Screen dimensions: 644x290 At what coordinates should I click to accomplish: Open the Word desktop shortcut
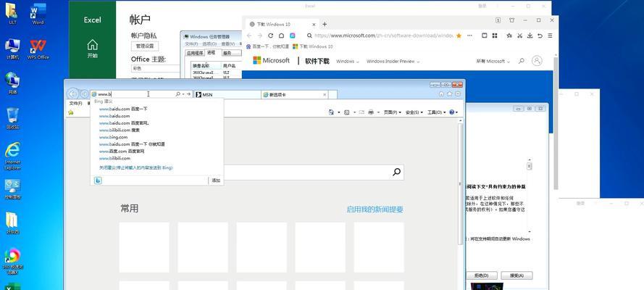point(38,13)
